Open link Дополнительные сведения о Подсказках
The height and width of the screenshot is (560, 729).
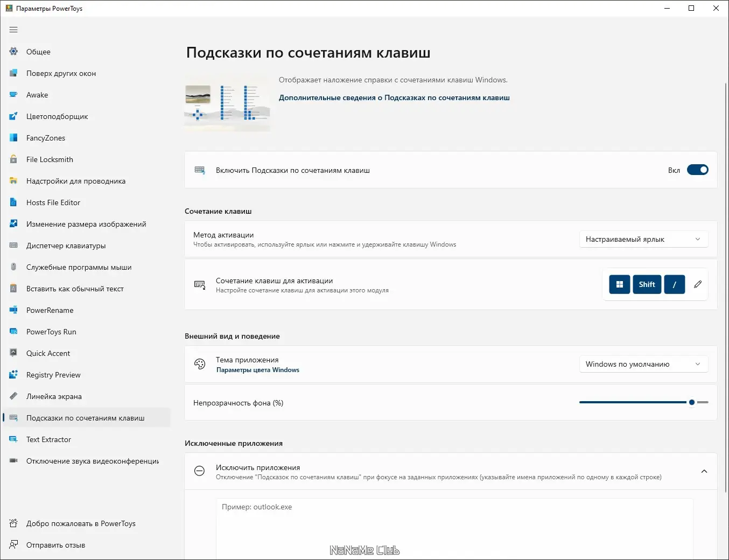coord(394,97)
